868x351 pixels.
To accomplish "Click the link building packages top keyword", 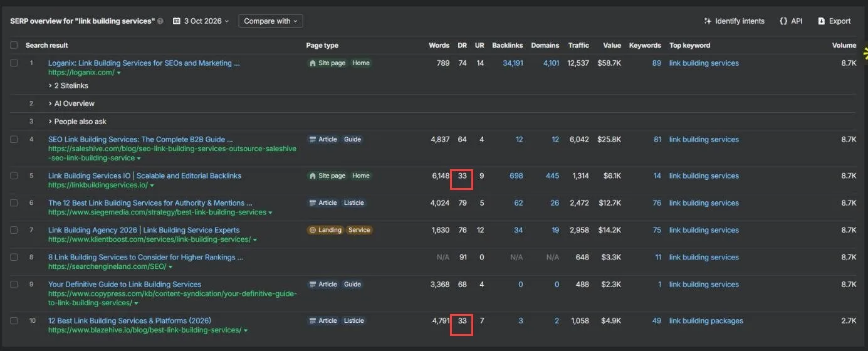I will [706, 321].
